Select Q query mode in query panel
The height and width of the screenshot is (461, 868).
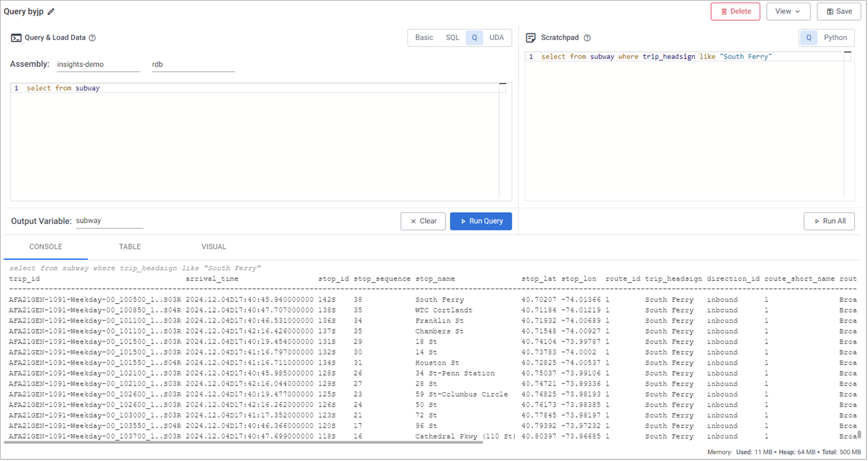474,37
